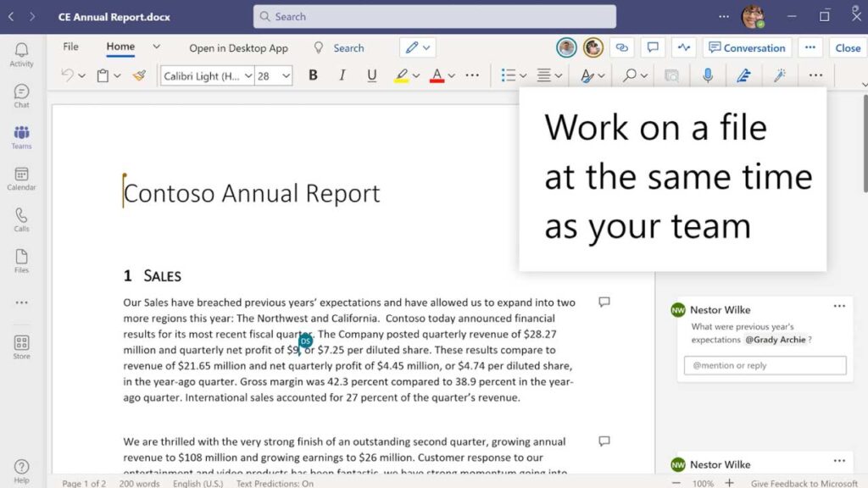Click the Undo arrow icon
The image size is (868, 488).
click(x=67, y=75)
